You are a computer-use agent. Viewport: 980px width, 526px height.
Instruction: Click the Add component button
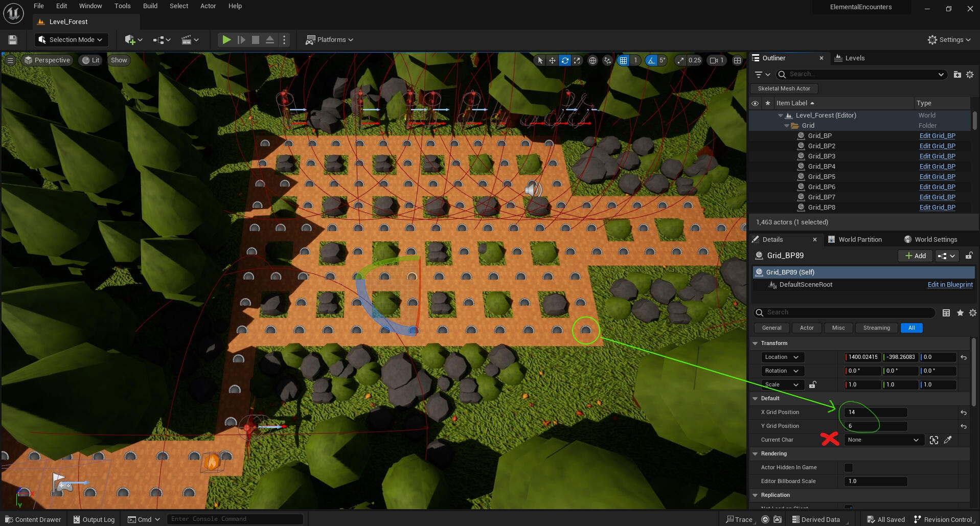[x=915, y=256]
